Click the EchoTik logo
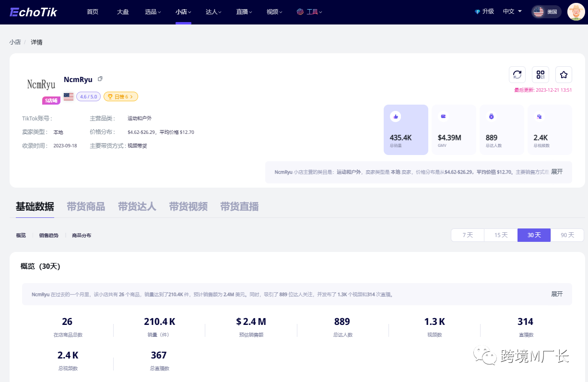The width and height of the screenshot is (588, 382). (x=34, y=12)
